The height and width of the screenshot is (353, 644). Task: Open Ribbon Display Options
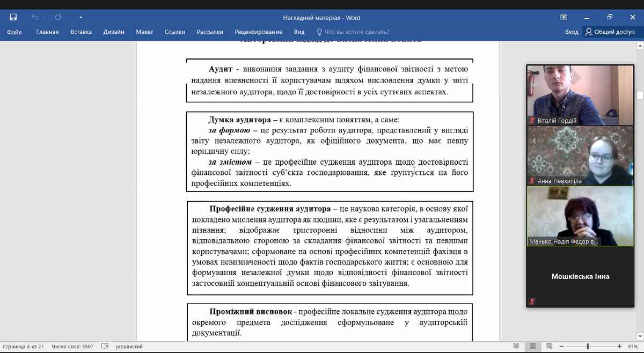563,17
